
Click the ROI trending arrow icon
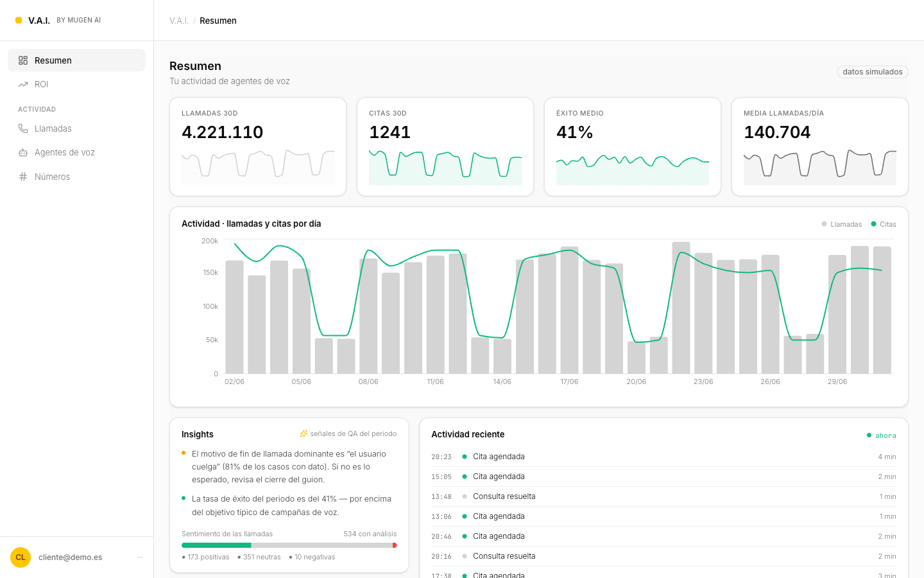tap(23, 84)
